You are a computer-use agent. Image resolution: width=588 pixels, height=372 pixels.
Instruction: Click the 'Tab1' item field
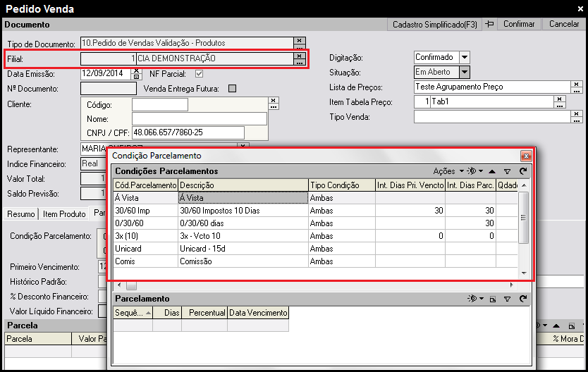(x=491, y=101)
